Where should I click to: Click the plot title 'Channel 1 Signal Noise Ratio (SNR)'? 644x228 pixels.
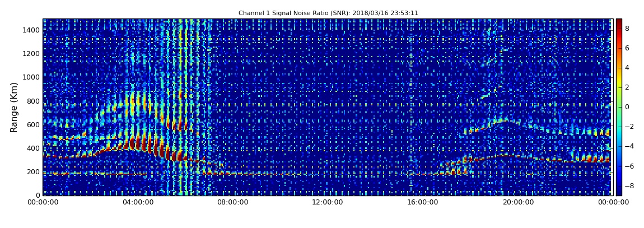(x=329, y=13)
